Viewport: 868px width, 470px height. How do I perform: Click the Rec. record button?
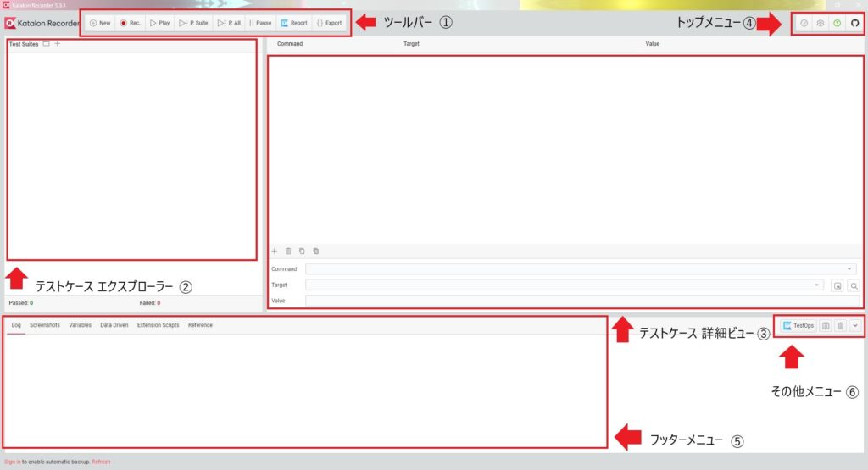[x=130, y=23]
